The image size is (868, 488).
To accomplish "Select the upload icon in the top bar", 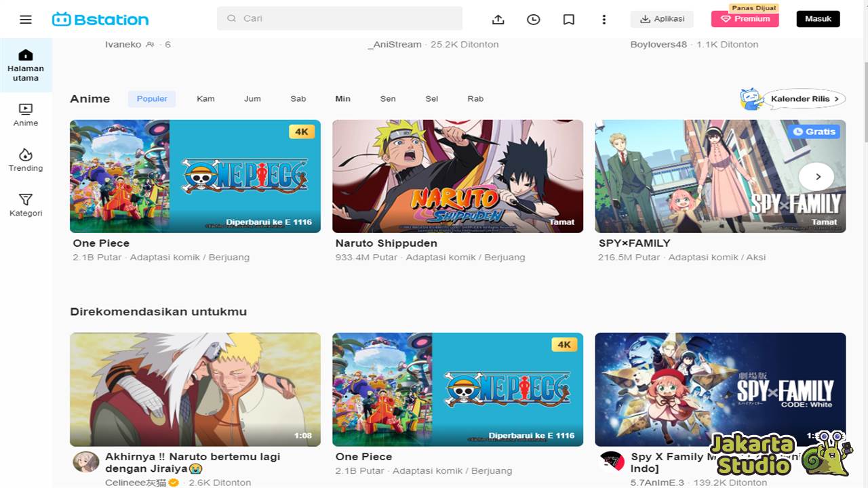I will click(x=498, y=19).
